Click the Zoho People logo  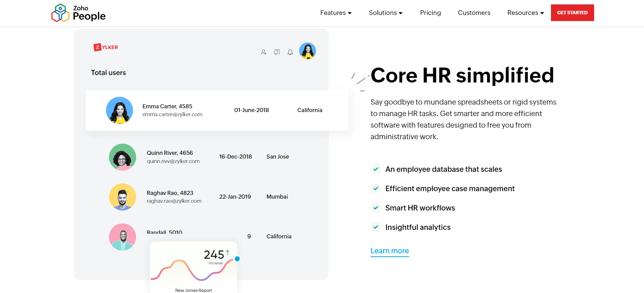(78, 13)
